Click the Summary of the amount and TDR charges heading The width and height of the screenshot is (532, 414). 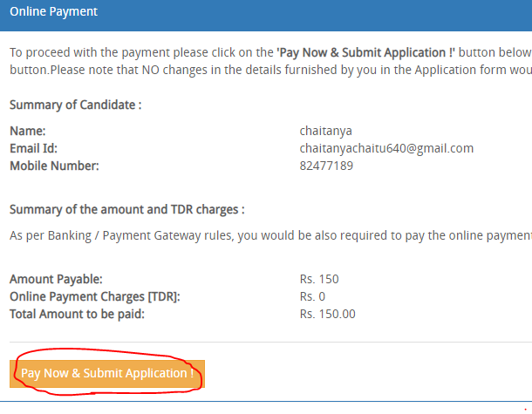click(x=126, y=210)
